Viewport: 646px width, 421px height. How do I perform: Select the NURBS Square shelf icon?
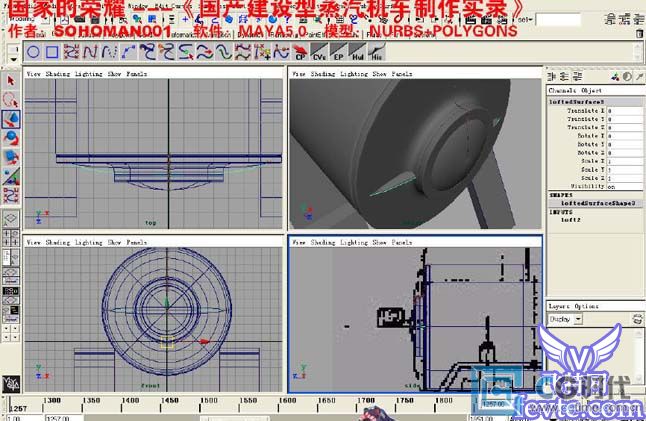coord(52,52)
